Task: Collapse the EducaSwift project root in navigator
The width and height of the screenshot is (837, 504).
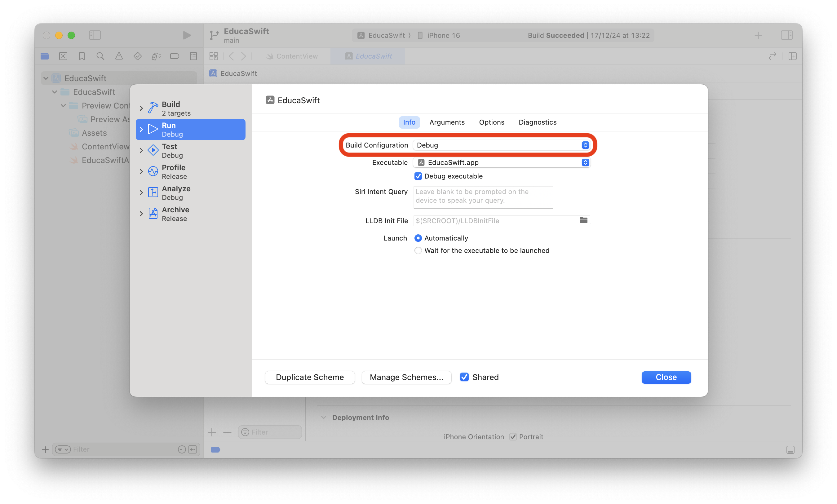Action: tap(46, 78)
